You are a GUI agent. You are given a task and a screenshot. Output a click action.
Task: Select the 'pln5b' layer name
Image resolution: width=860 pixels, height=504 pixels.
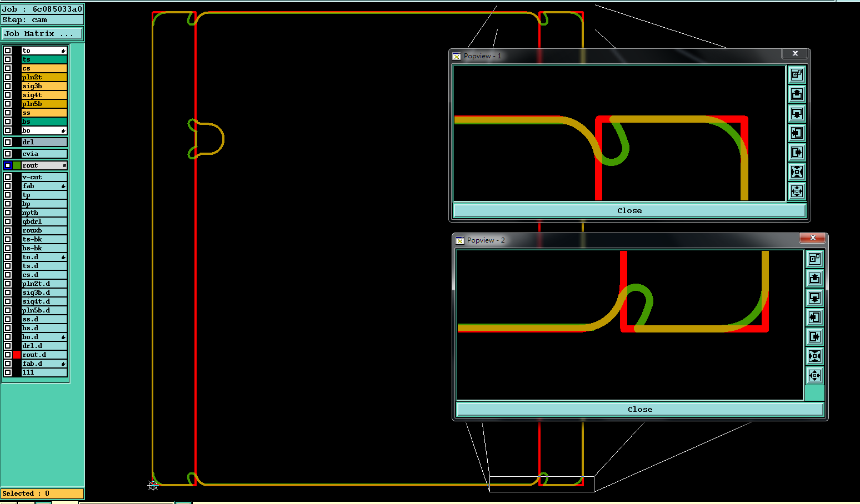coord(44,104)
